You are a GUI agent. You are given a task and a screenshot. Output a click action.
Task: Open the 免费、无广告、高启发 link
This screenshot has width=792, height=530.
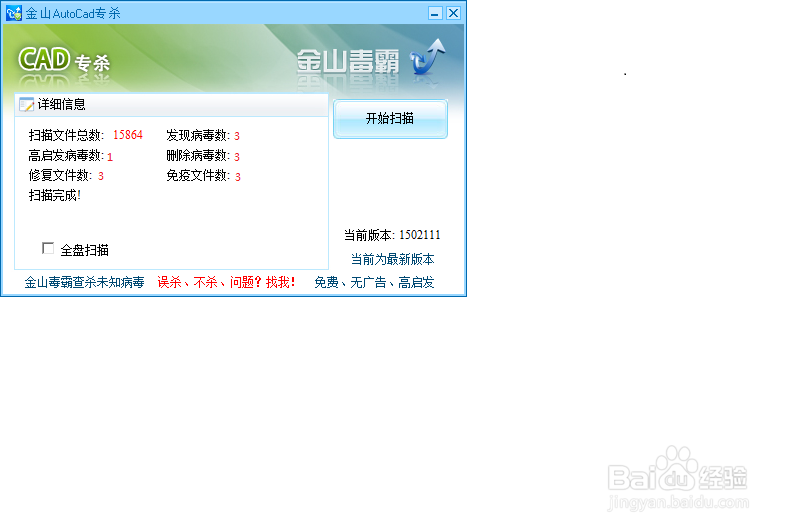(374, 282)
